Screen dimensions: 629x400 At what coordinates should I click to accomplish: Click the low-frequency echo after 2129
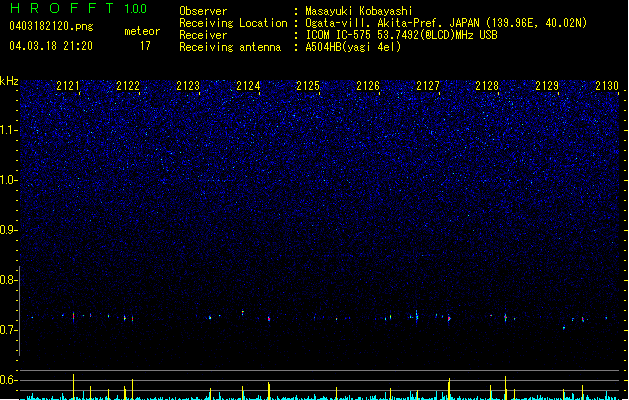tap(564, 328)
